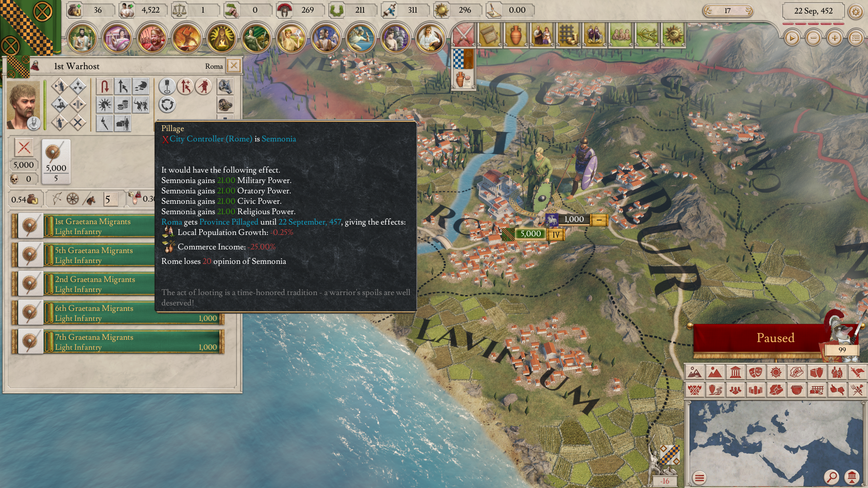868x488 pixels.
Task: Open the compass tools alert icon
Action: tap(647, 34)
